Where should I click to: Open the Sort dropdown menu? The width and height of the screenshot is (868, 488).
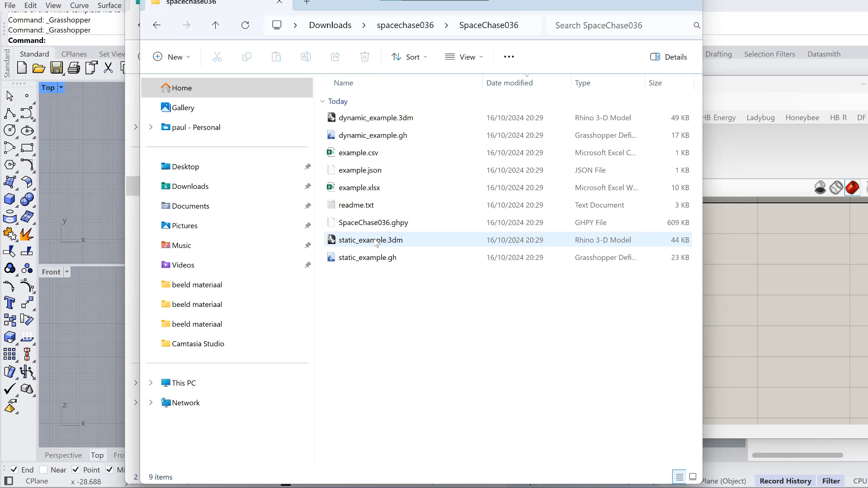tap(409, 57)
